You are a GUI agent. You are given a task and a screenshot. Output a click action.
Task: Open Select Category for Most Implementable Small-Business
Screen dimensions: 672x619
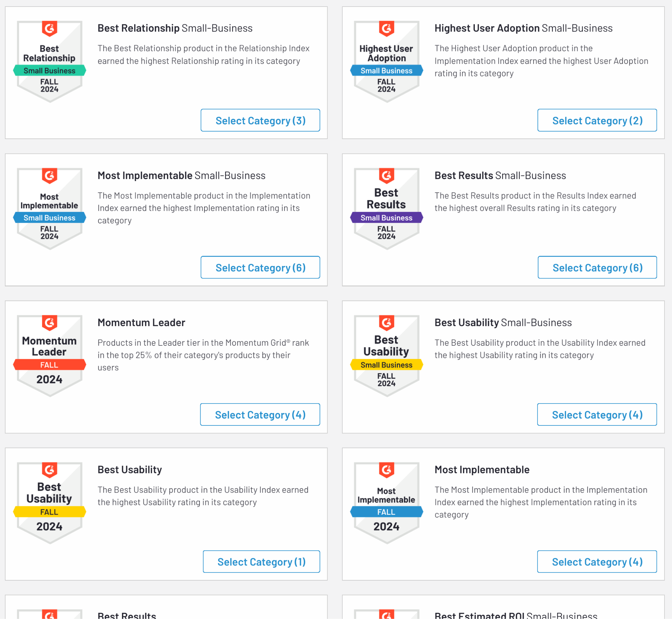click(260, 267)
